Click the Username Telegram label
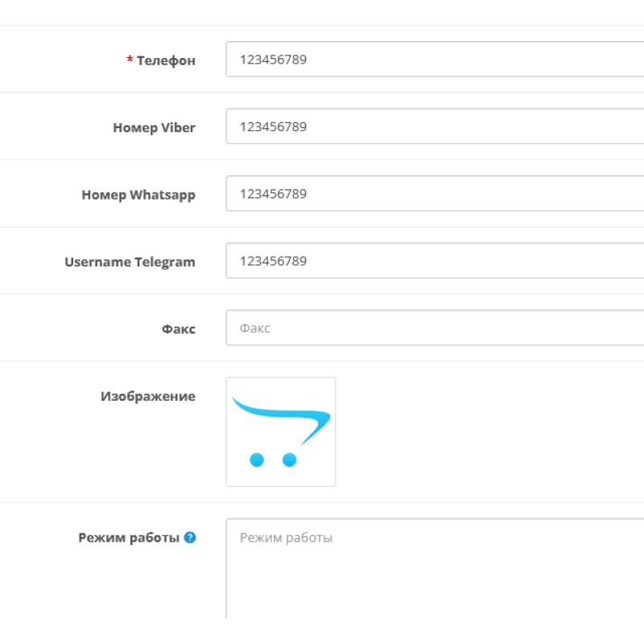This screenshot has width=644, height=644. coord(130,262)
